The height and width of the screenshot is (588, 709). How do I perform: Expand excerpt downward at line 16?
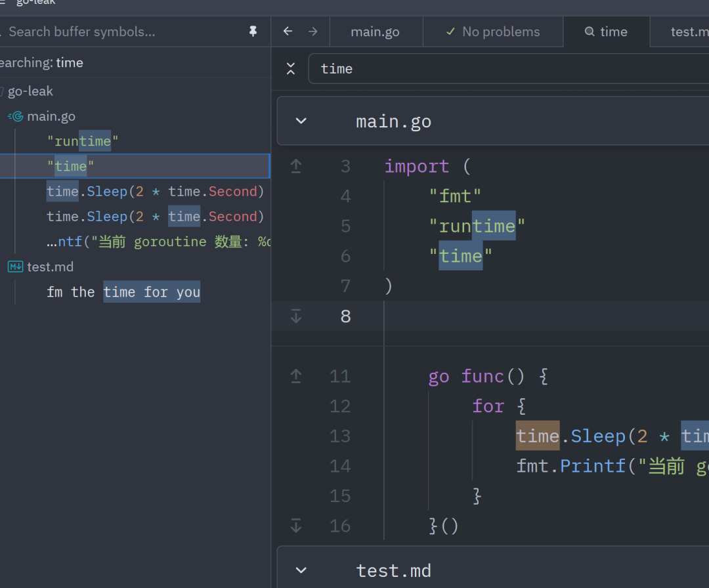pos(296,526)
